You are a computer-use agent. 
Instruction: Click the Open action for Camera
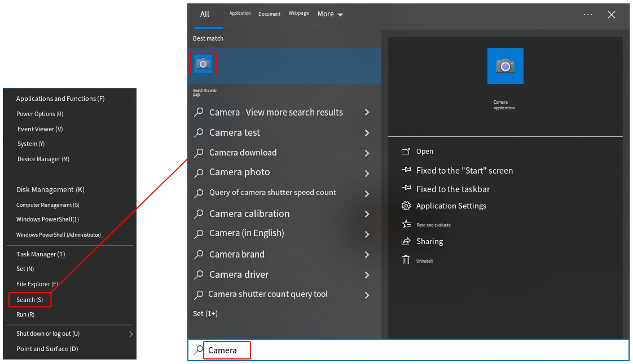425,152
